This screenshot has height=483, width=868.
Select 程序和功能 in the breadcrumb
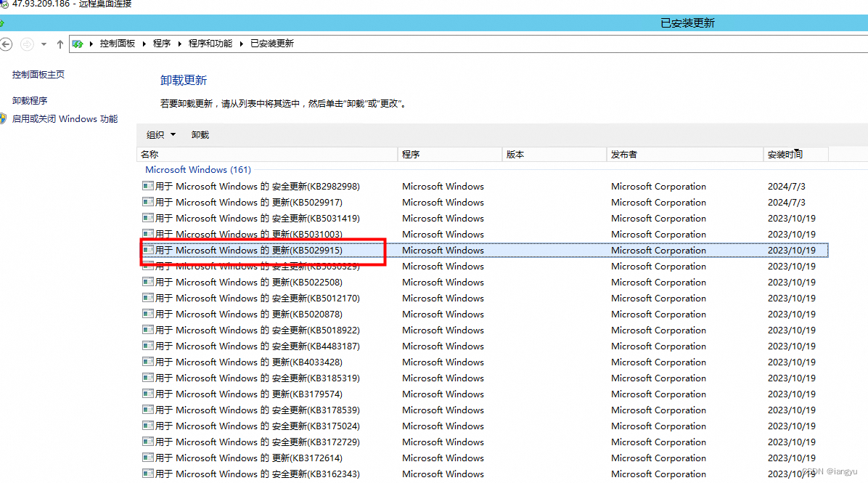point(210,43)
